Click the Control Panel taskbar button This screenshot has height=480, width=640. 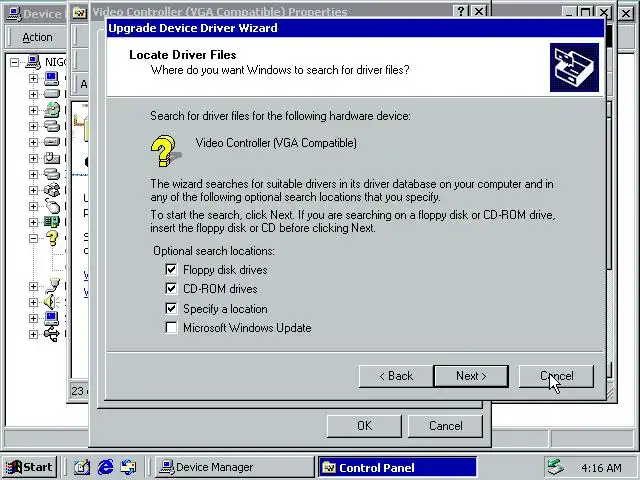point(397,467)
